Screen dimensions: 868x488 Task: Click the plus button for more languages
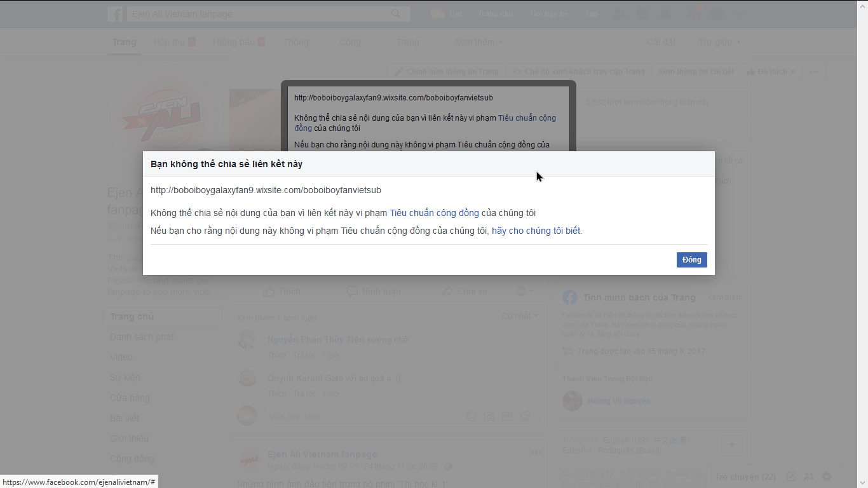[731, 444]
